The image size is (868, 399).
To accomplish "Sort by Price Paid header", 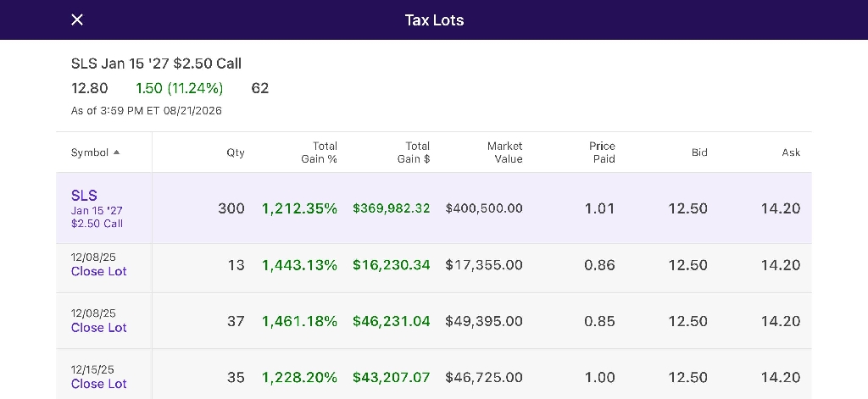I will [602, 152].
